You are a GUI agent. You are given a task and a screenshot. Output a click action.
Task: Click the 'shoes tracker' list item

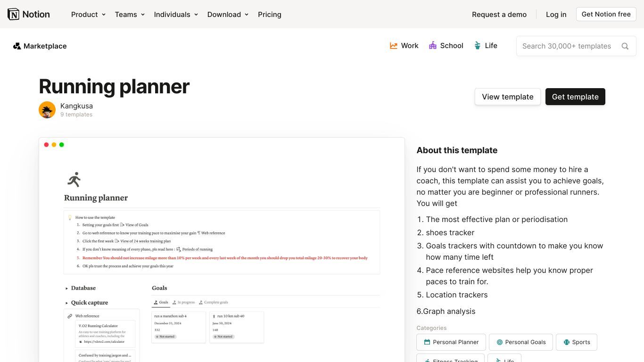450,232
